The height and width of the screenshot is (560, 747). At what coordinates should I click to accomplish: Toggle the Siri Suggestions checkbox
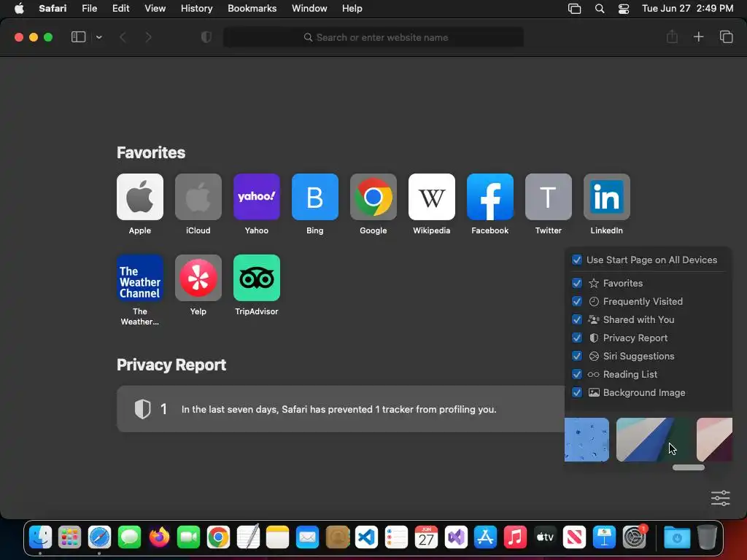click(576, 356)
